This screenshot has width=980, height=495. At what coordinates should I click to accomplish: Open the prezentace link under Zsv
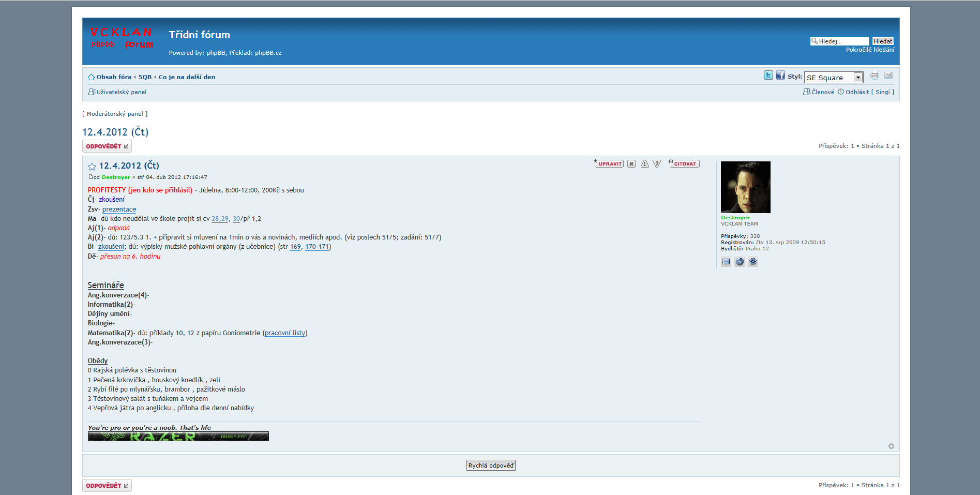pos(119,209)
